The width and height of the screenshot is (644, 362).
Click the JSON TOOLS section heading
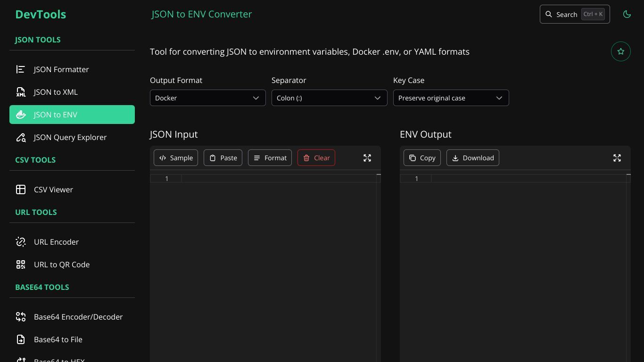pyautogui.click(x=38, y=40)
